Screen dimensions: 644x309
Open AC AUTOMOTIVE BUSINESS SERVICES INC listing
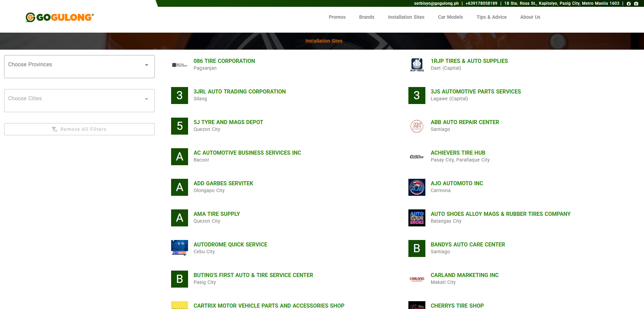[247, 153]
